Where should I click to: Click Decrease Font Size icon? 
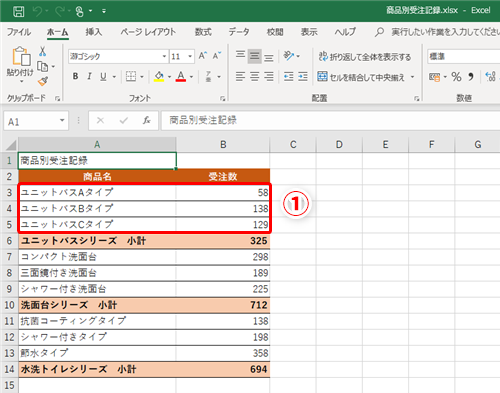(x=217, y=56)
